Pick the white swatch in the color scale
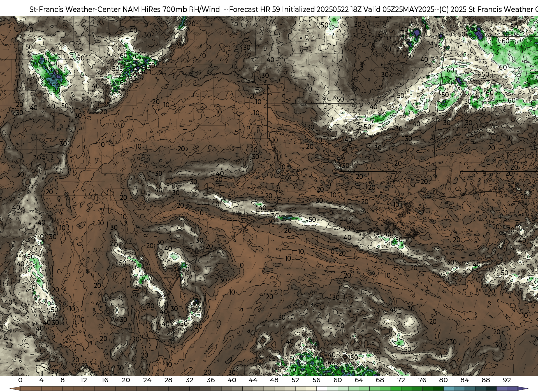 pos(322,389)
